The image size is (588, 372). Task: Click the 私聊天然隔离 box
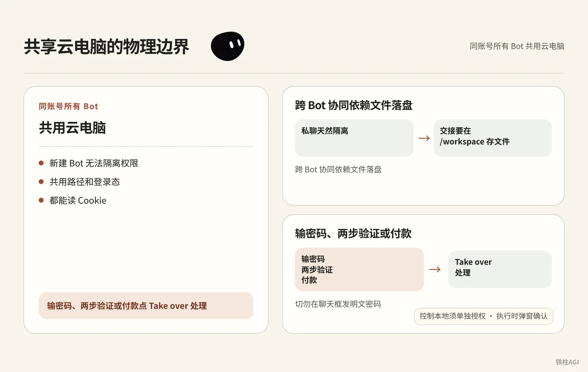tap(354, 138)
